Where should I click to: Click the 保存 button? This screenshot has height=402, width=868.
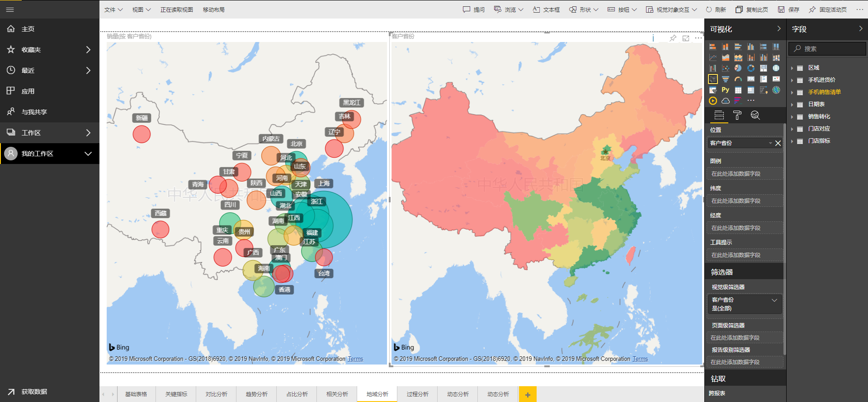(x=788, y=9)
